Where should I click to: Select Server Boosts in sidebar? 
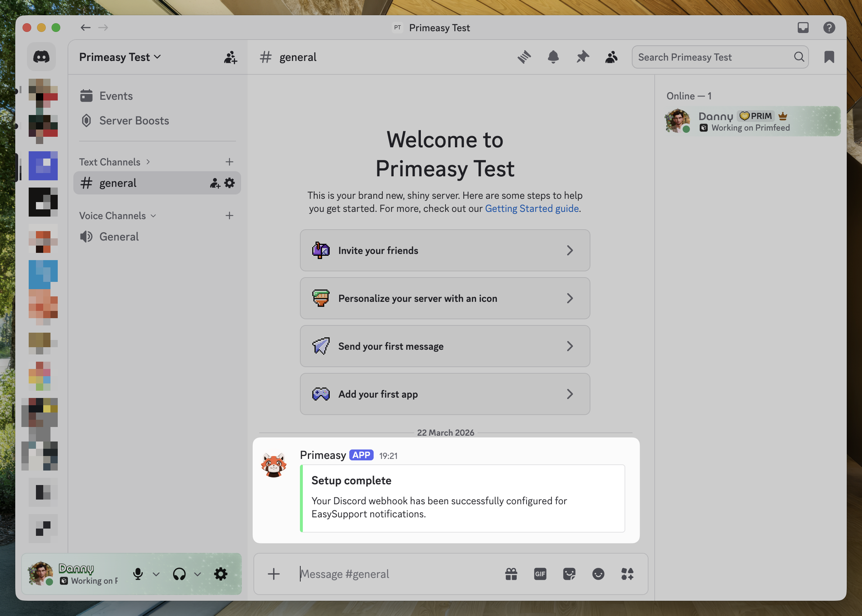point(134,120)
